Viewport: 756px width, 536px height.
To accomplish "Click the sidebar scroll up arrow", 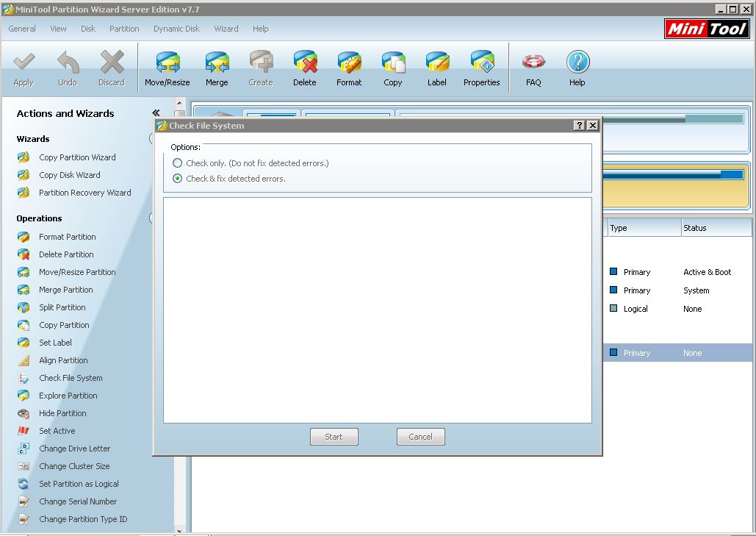I will tap(179, 103).
